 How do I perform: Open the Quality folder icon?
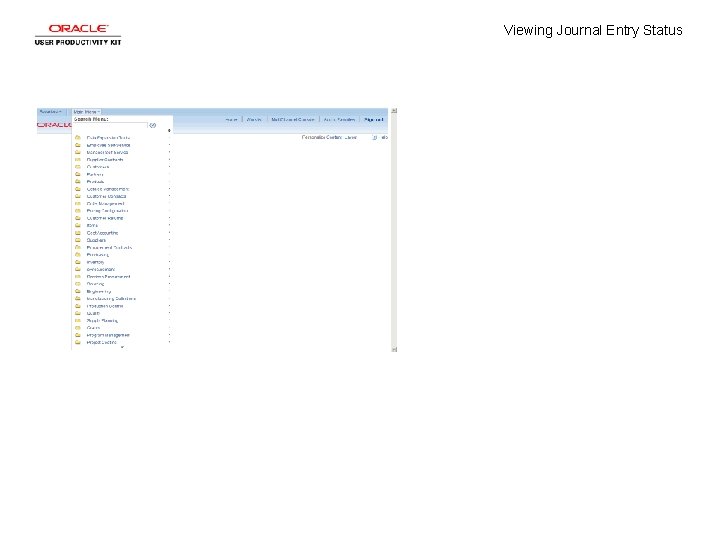[x=78, y=313]
